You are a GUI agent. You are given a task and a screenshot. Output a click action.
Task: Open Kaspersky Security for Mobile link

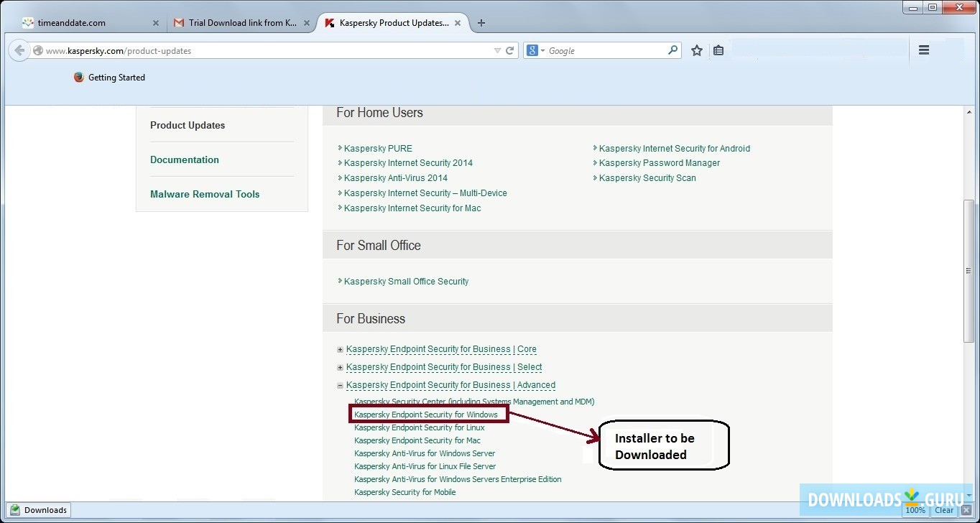click(x=405, y=492)
